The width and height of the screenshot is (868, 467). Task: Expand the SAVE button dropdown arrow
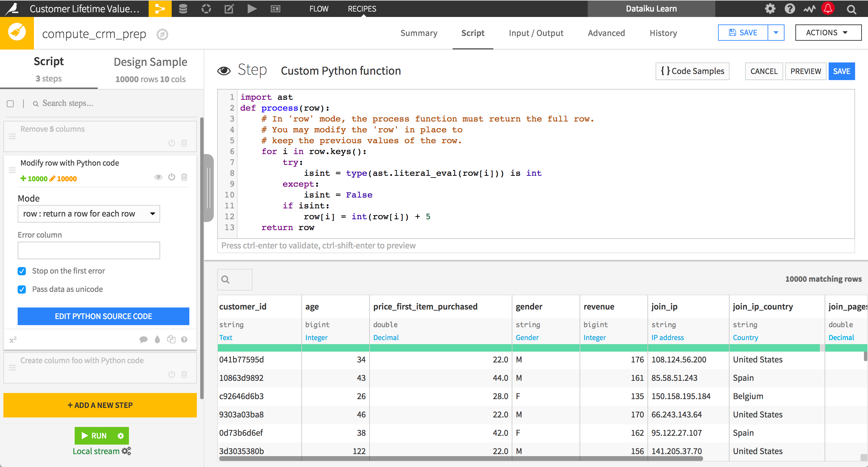[776, 33]
